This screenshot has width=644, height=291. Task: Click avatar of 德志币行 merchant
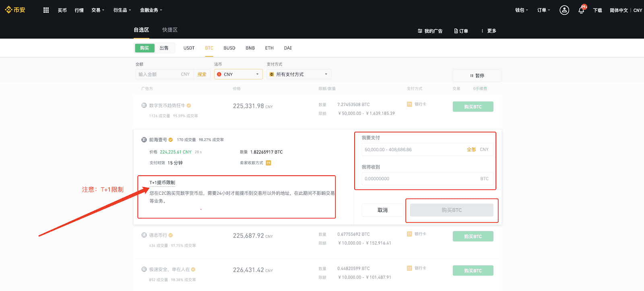tap(144, 235)
